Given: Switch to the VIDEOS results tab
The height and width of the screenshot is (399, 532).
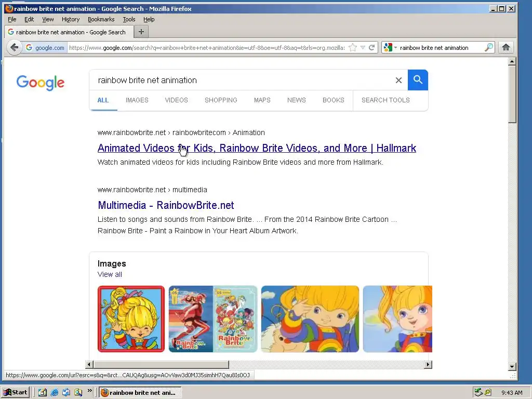Looking at the screenshot, I should point(177,100).
